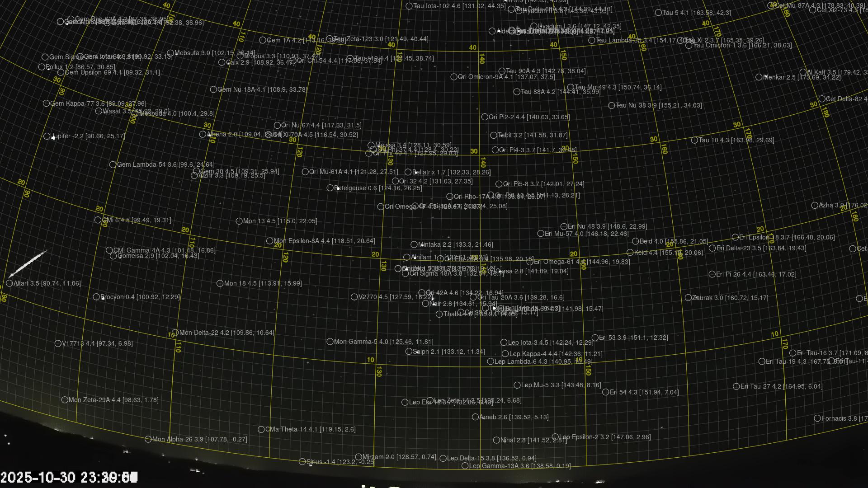Screen dimensions: 868x488
Task: Select the Altarf star marker circle
Action: coord(9,283)
